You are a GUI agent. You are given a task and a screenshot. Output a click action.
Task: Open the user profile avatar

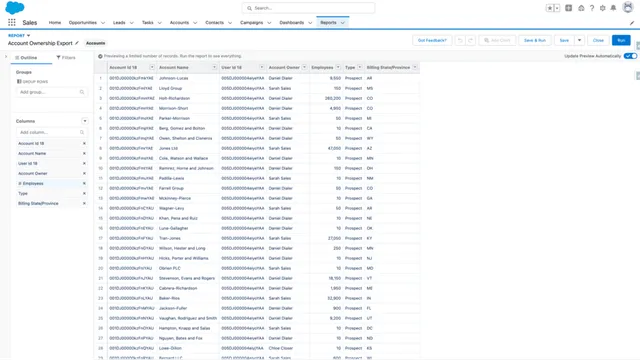pyautogui.click(x=628, y=7)
